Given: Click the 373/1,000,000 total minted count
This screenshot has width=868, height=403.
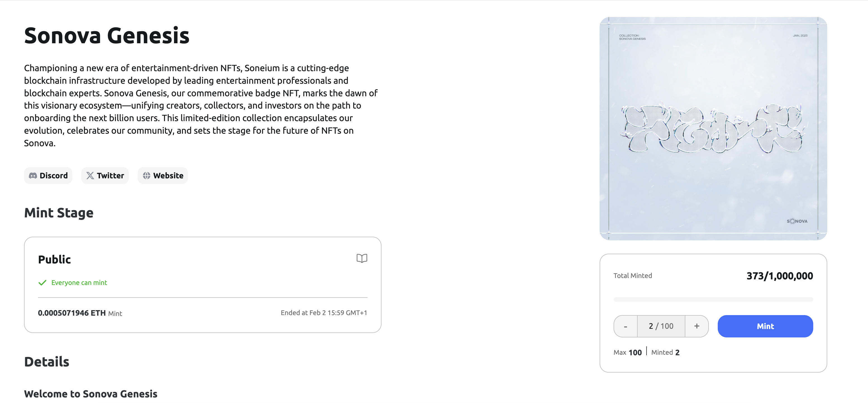Looking at the screenshot, I should (779, 276).
